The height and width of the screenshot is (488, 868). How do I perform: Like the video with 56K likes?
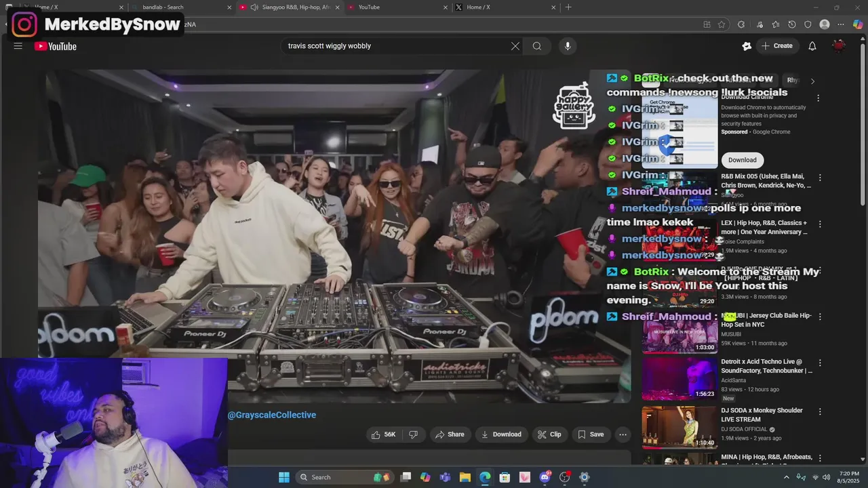[383, 434]
